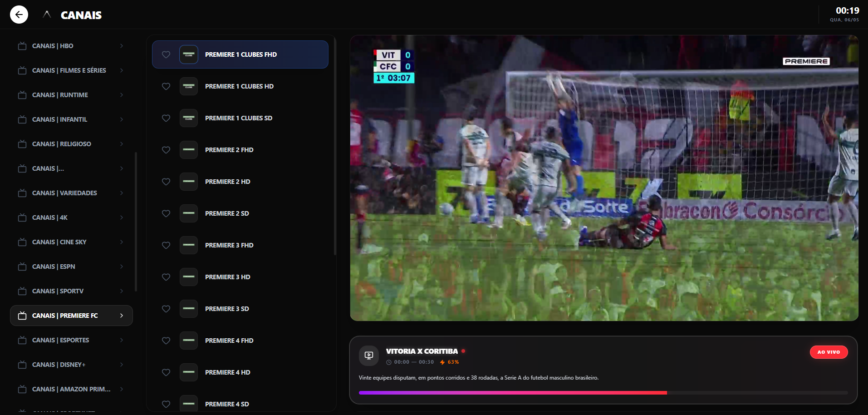
Task: Open the CANAIS | ESPORTES category
Action: (x=71, y=340)
